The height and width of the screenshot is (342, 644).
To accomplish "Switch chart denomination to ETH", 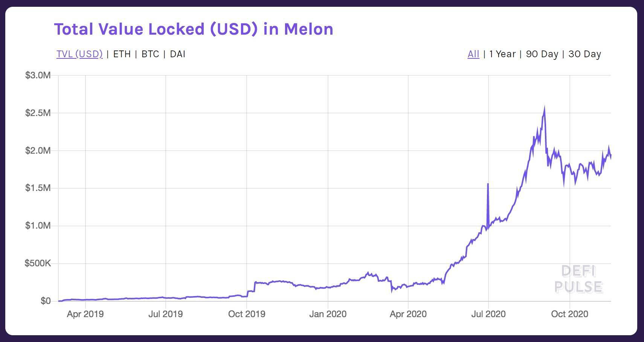I will pos(122,54).
